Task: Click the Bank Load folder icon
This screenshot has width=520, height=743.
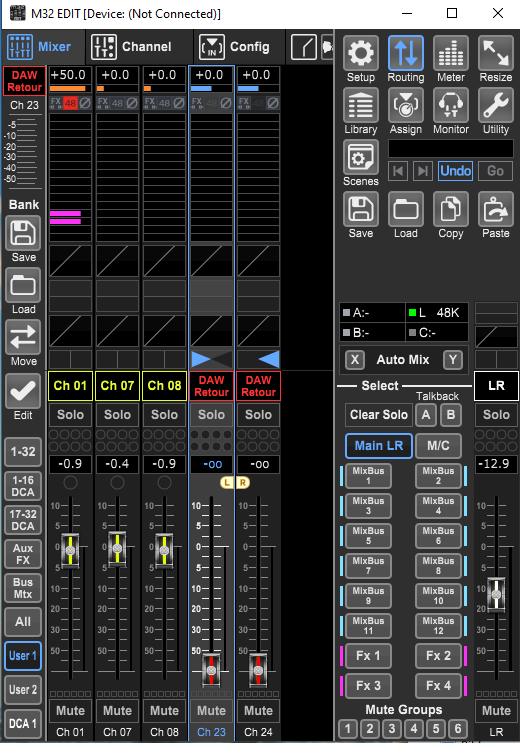Action: point(23,286)
